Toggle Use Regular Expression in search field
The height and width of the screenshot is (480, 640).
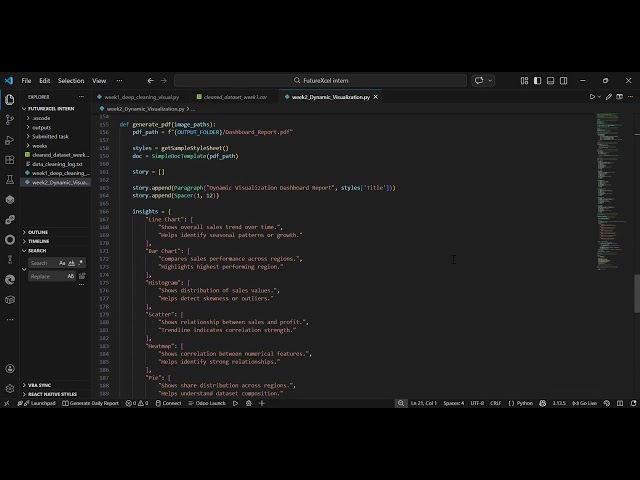click(x=81, y=263)
